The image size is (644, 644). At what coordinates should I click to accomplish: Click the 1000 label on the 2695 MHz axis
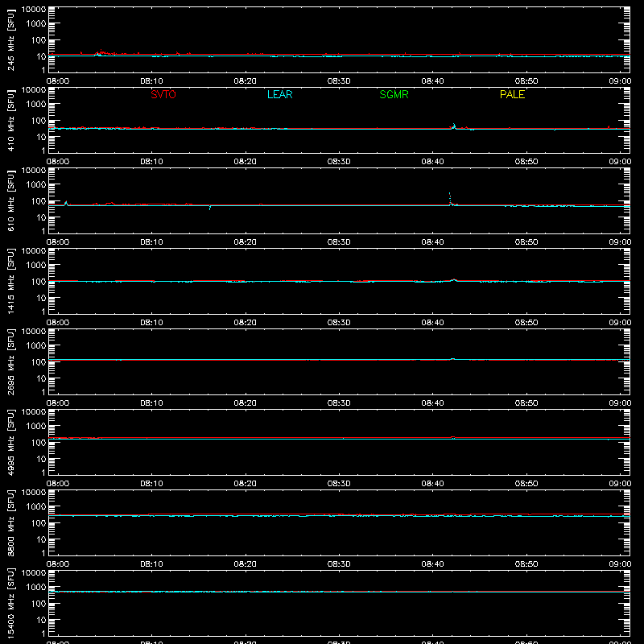tap(36, 346)
